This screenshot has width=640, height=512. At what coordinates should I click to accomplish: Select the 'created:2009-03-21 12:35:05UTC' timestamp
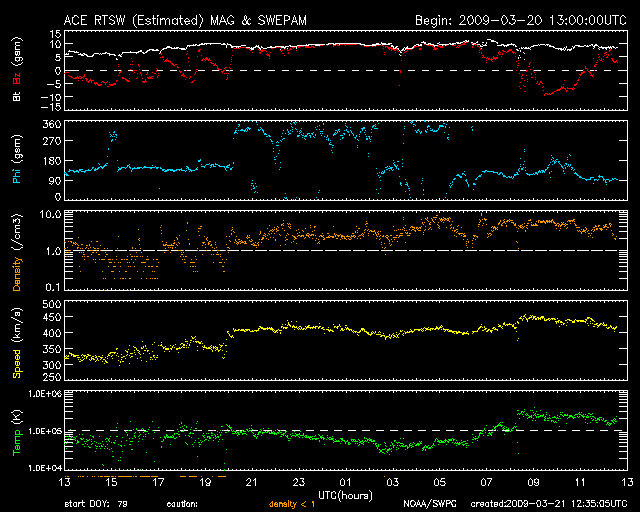[549, 504]
